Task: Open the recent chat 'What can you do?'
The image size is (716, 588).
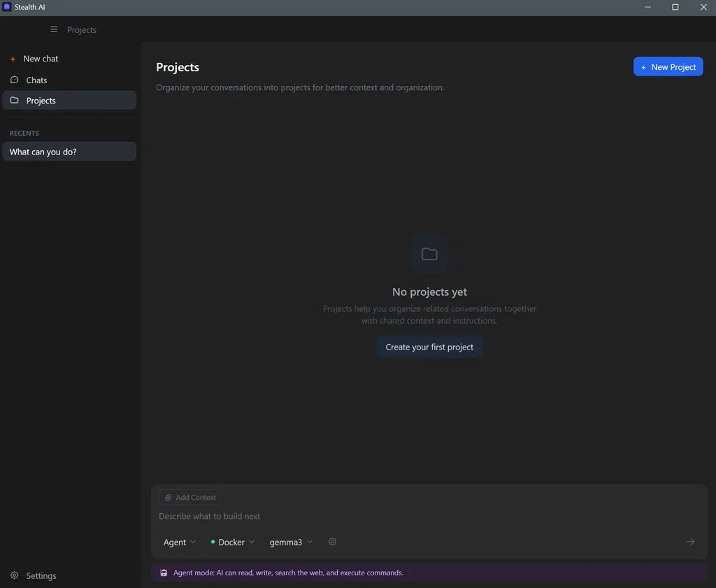Action: 69,152
